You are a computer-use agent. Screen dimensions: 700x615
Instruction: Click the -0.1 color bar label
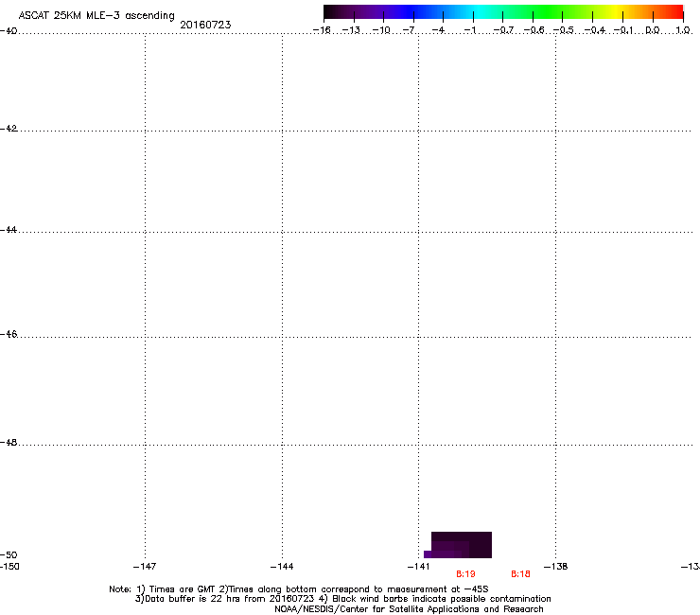(x=623, y=30)
